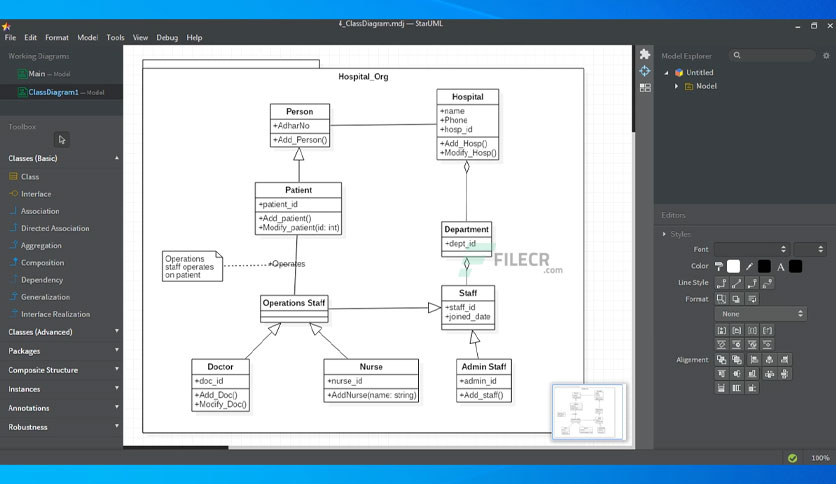
Task: Open the stereotype display 'None' dropdown
Action: point(760,314)
